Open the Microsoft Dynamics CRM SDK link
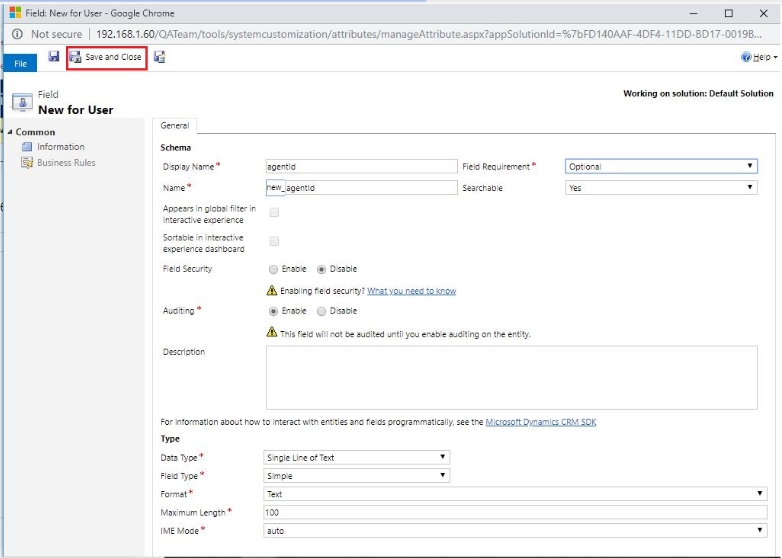Image resolution: width=782 pixels, height=558 pixels. [x=540, y=422]
